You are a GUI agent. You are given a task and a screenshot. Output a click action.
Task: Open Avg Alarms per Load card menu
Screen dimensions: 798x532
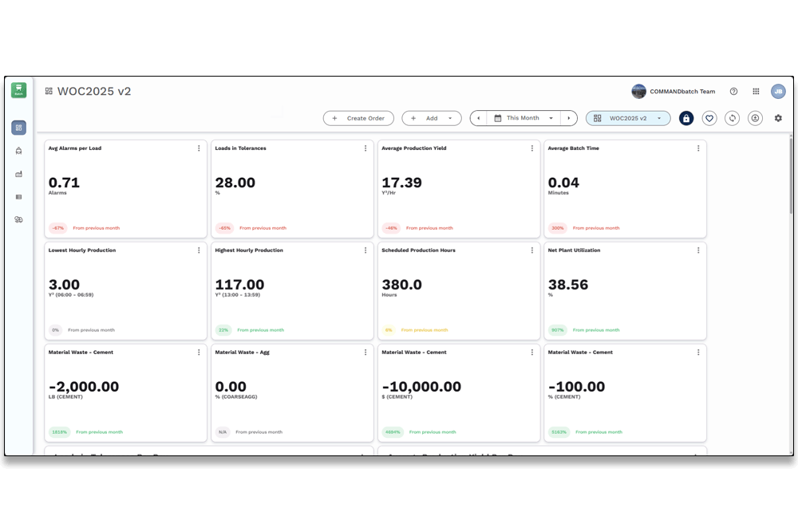199,148
